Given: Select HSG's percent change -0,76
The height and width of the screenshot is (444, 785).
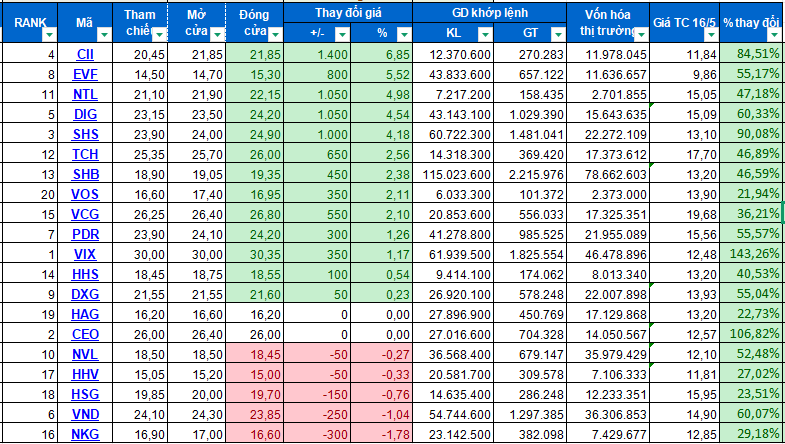Looking at the screenshot, I should click(x=381, y=394).
